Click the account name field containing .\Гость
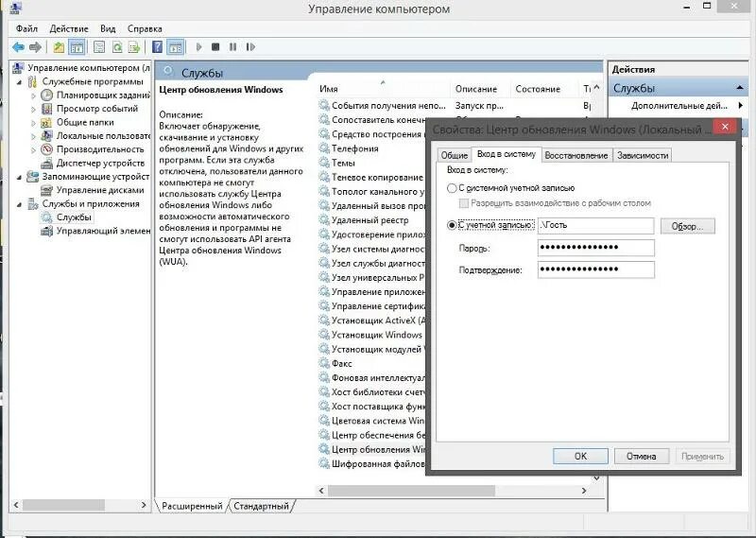The image size is (756, 538). (596, 225)
